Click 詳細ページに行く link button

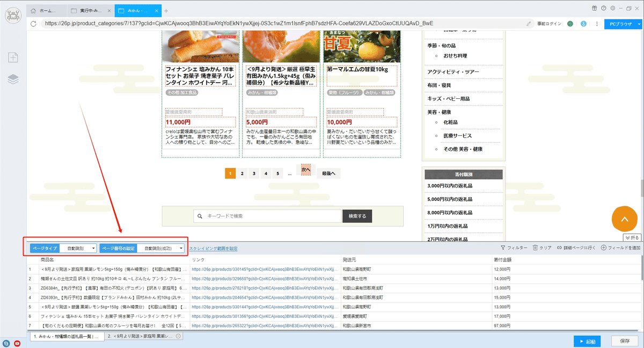(x=576, y=248)
